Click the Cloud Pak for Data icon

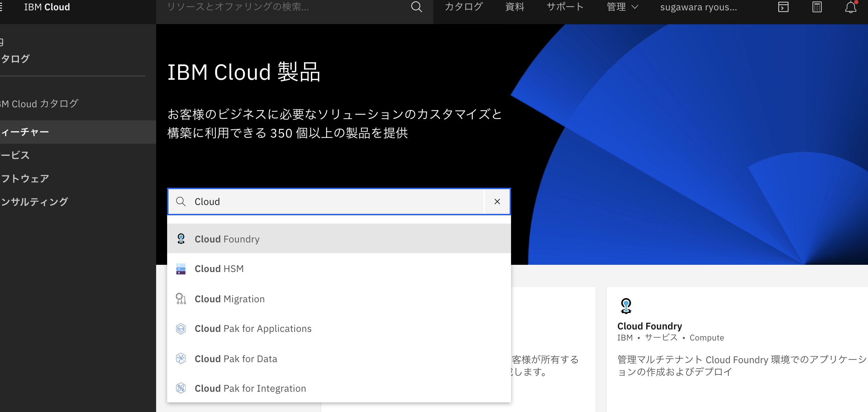pyautogui.click(x=181, y=358)
